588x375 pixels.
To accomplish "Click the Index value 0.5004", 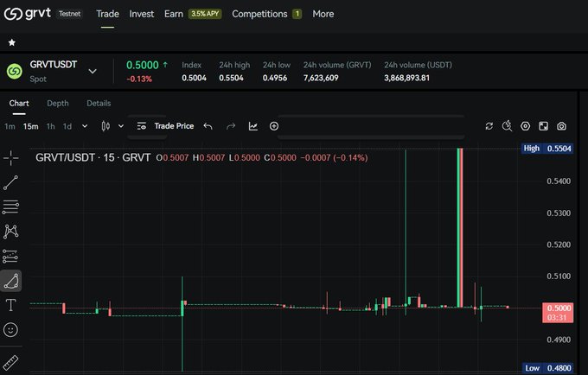I will [195, 78].
